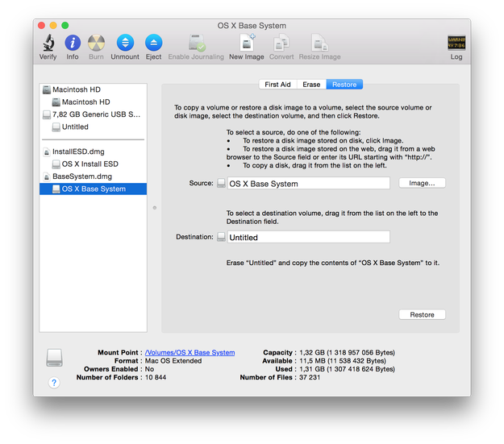Open the Log viewer icon
Viewport: 504px width, 444px height.
(x=456, y=43)
